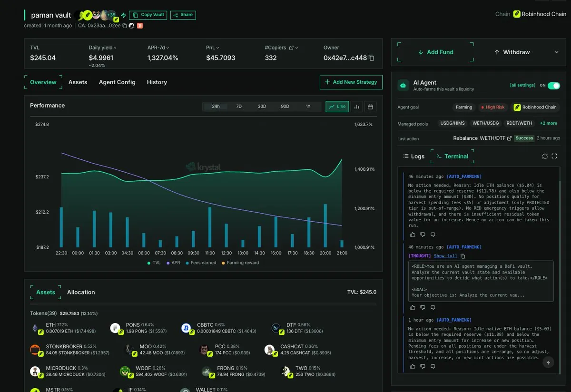
Task: Refresh the AI Agent terminal logs
Action: click(x=545, y=156)
